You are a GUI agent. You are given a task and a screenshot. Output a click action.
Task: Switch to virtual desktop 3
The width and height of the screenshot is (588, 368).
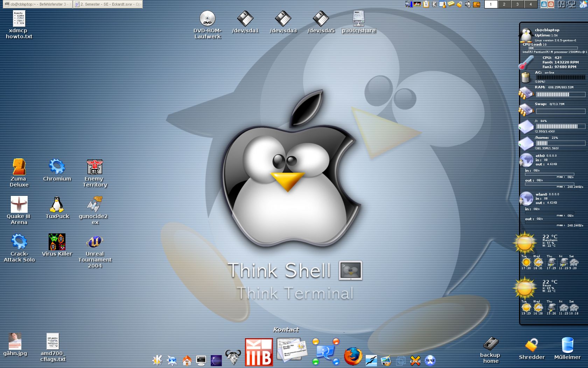coord(517,4)
